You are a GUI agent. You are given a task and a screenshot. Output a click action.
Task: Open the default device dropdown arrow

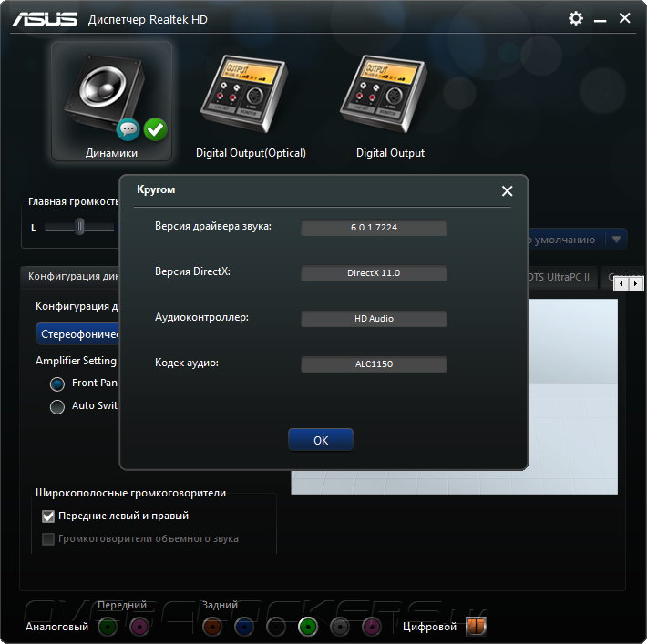pyautogui.click(x=616, y=240)
